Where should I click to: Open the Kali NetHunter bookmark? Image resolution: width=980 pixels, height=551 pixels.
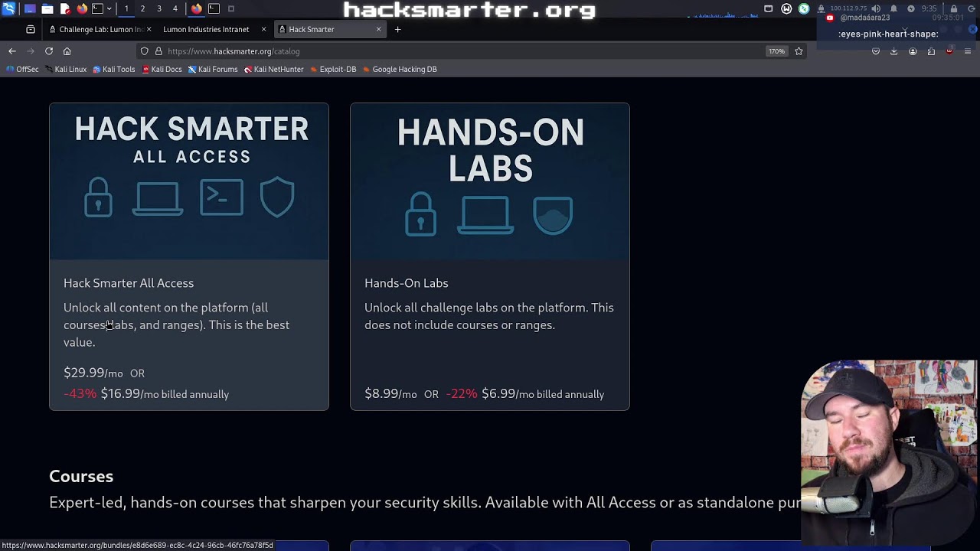point(274,69)
